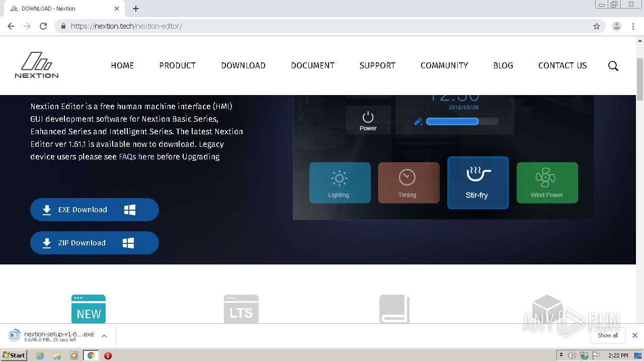Open the Windows Start menu

coord(14,355)
